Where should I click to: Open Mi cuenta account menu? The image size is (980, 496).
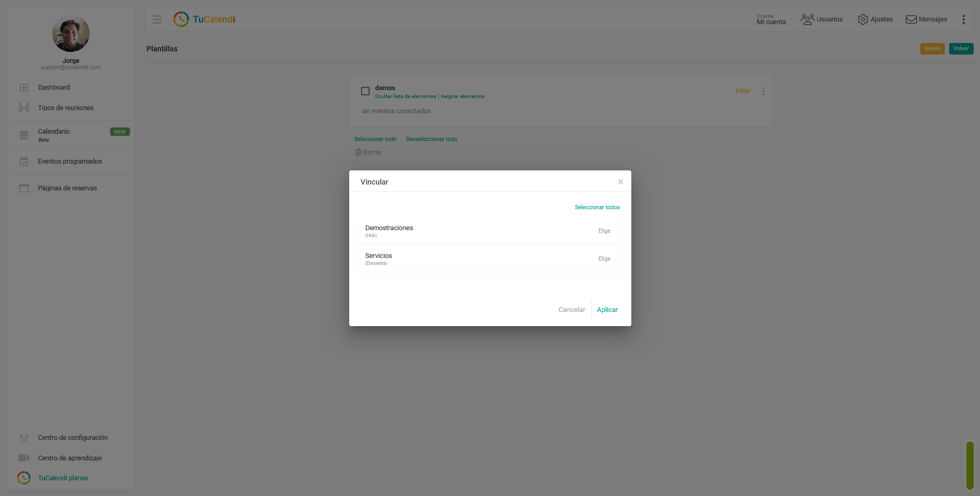pos(771,19)
